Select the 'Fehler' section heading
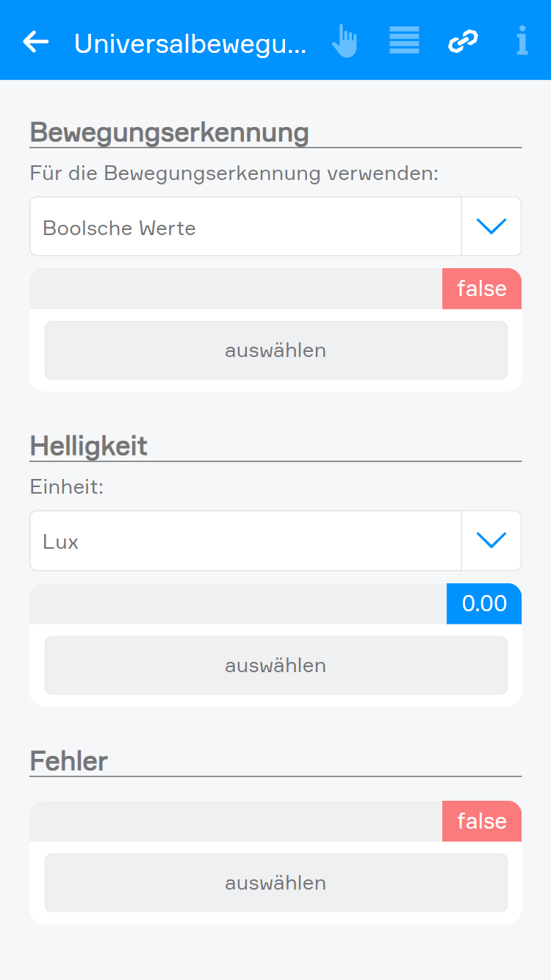 pyautogui.click(x=69, y=761)
